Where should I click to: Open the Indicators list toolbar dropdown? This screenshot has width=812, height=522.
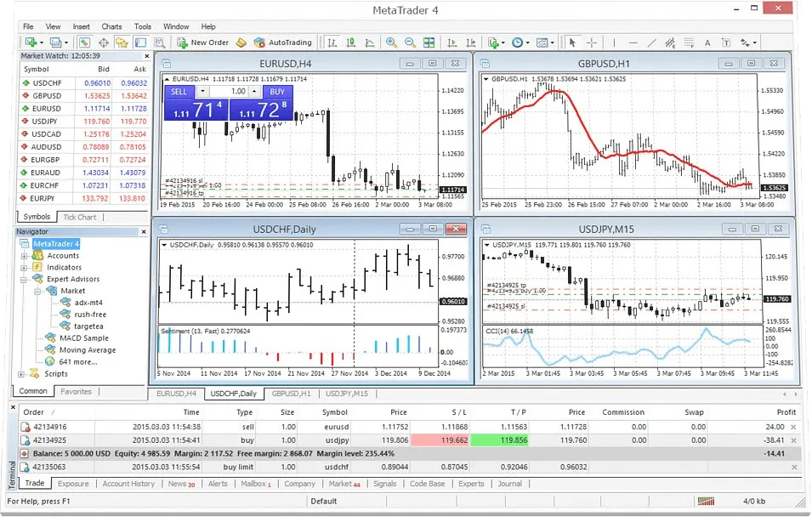pyautogui.click(x=495, y=43)
